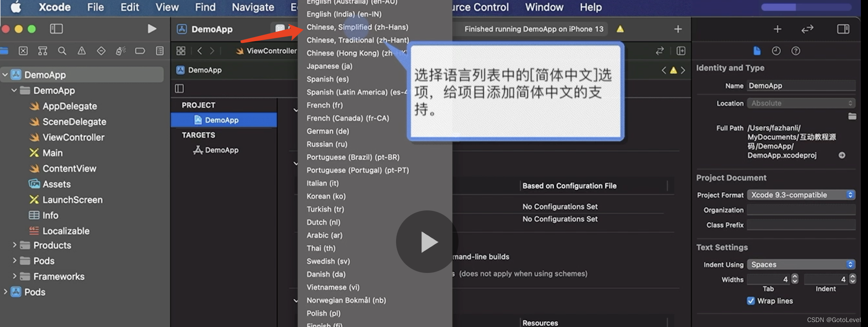Open the Apple menu
868x327 pixels.
[16, 7]
